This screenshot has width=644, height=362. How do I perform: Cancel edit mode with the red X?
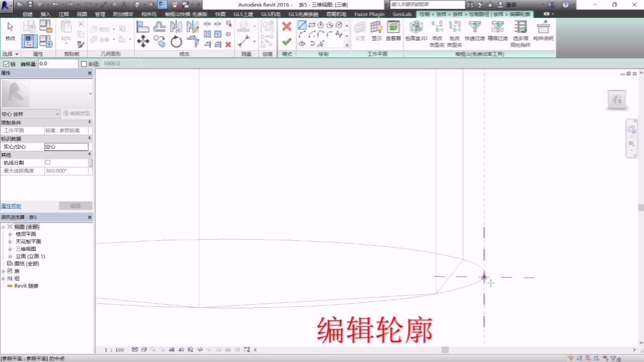(x=287, y=26)
